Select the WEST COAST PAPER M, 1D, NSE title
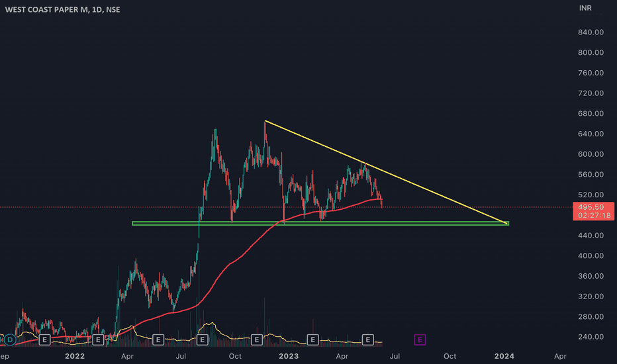The height and width of the screenshot is (364, 617). pyautogui.click(x=63, y=9)
